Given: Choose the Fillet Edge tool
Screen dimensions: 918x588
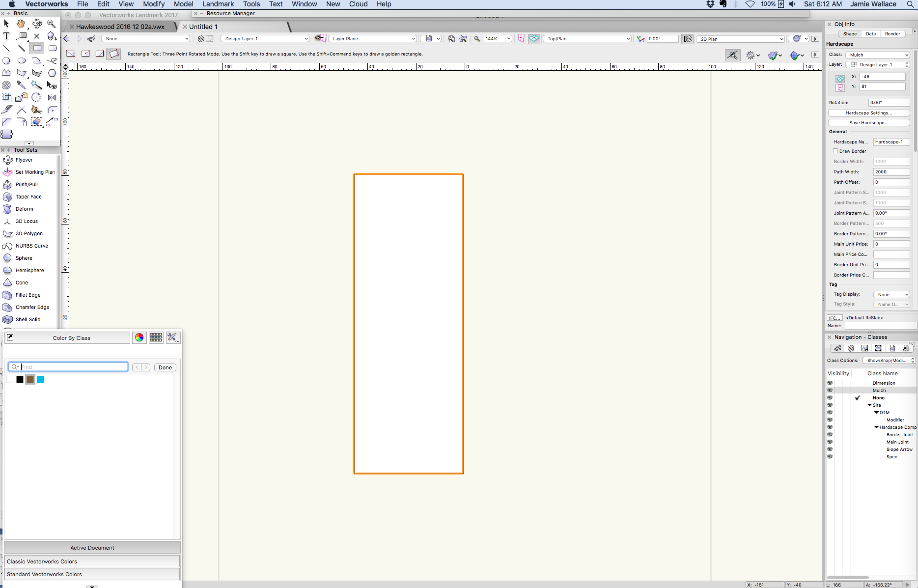Looking at the screenshot, I should click(x=27, y=295).
